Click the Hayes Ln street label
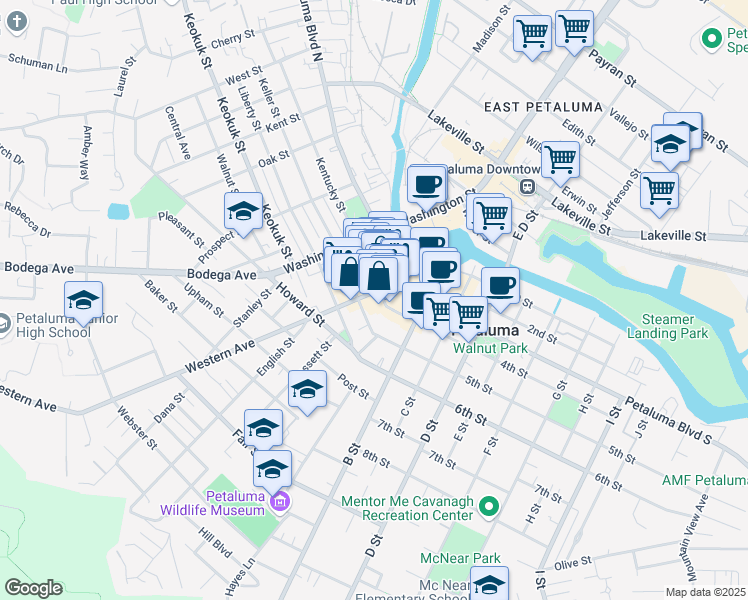Image resolution: width=748 pixels, height=600 pixels. [x=240, y=575]
